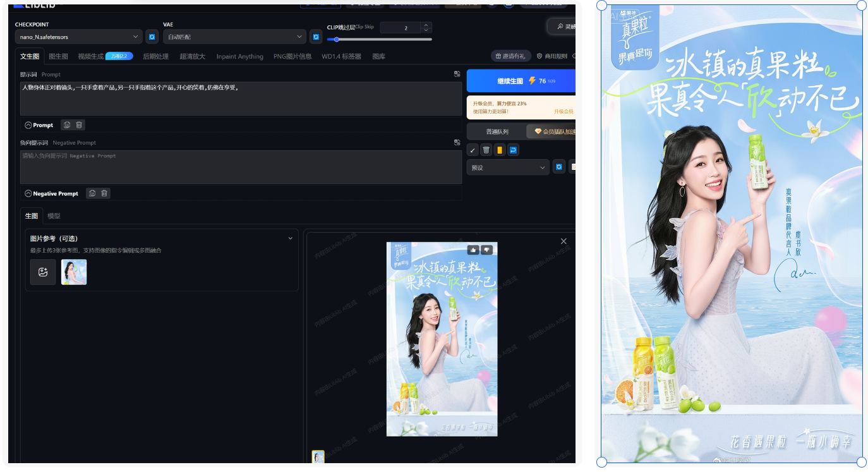Like the preview image with thumbs-up

pos(473,250)
